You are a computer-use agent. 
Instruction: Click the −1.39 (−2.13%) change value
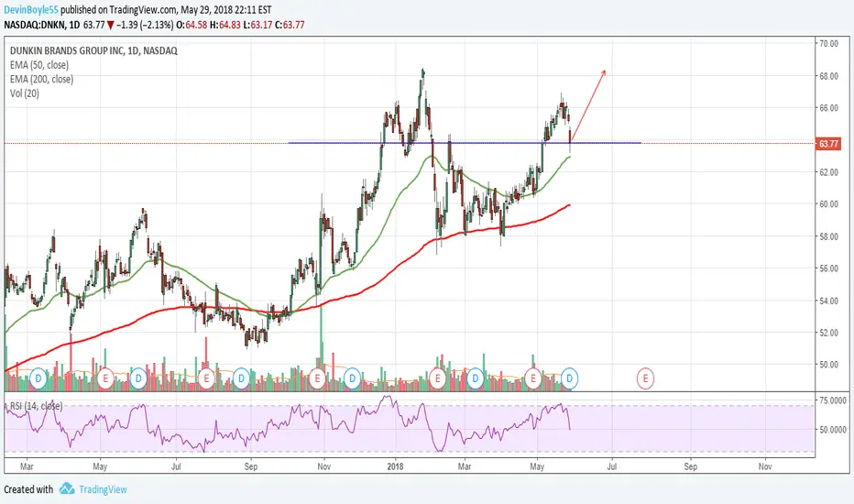[x=146, y=25]
